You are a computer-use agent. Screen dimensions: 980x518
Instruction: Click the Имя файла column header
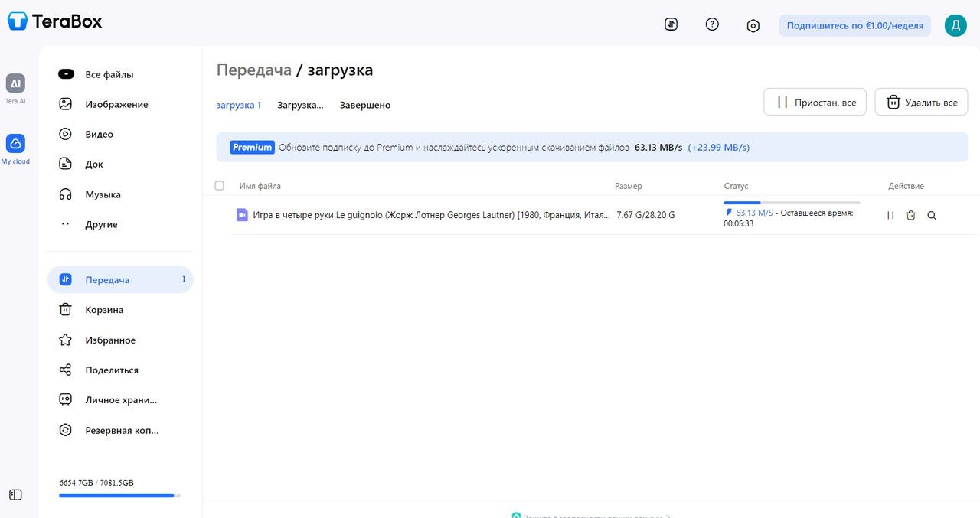(x=260, y=186)
